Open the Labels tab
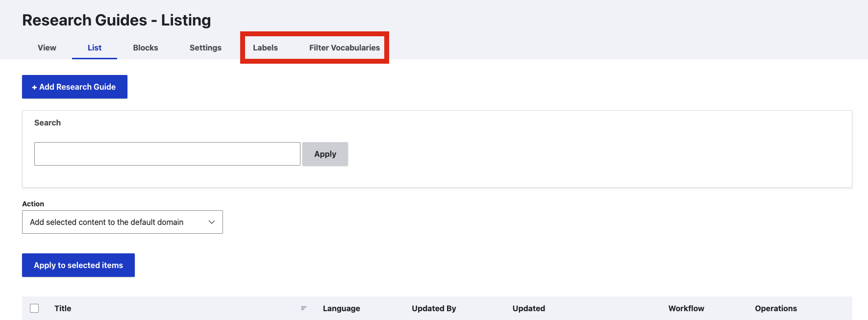Screen dimensions: 868x320 [265, 48]
